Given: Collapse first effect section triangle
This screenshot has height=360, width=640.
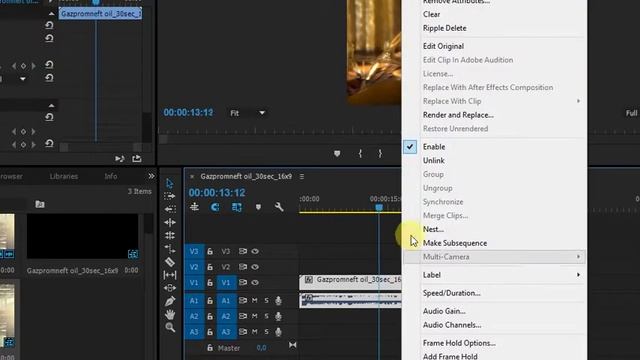Looking at the screenshot, I should point(51,14).
